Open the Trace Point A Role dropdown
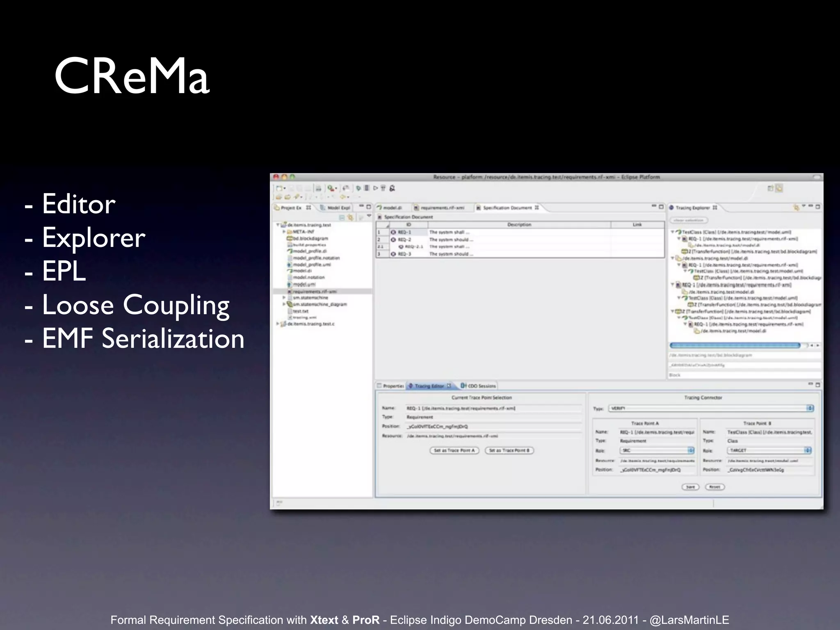This screenshot has width=840, height=630. pyautogui.click(x=657, y=450)
